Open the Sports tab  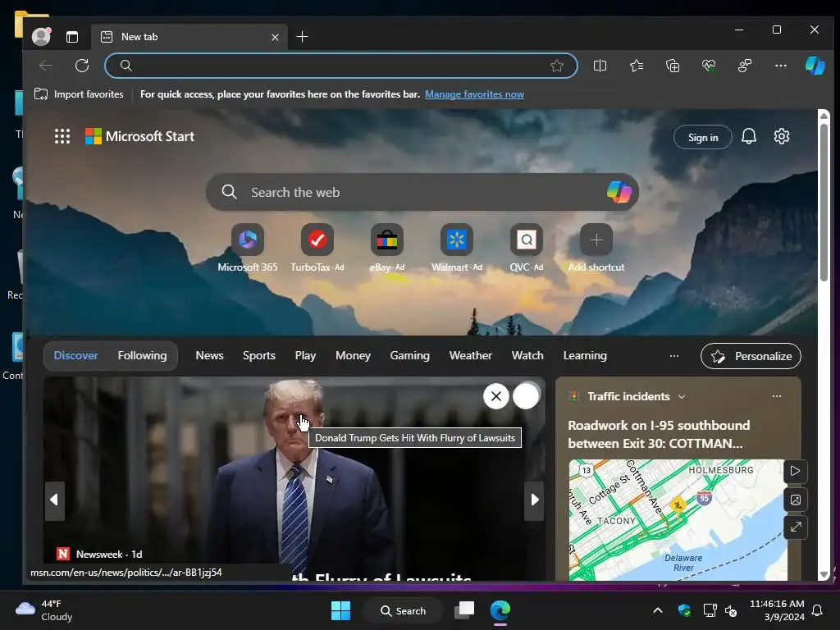click(258, 356)
